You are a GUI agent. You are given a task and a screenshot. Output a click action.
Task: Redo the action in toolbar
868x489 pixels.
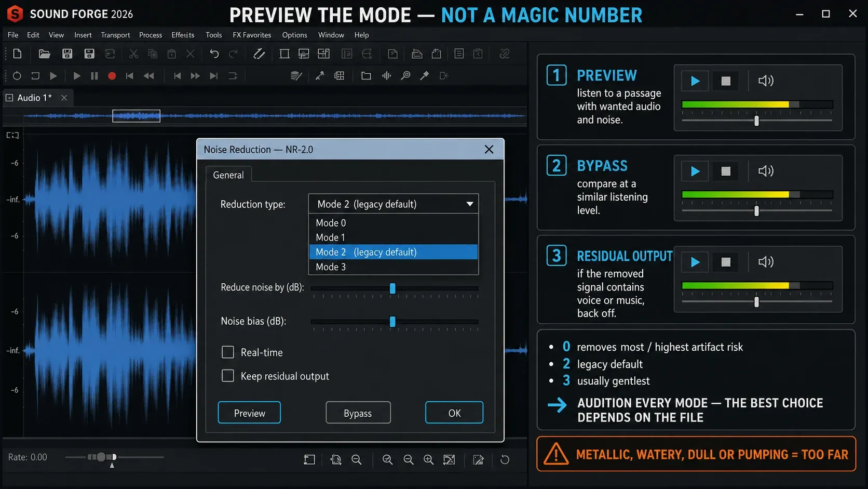pyautogui.click(x=234, y=54)
